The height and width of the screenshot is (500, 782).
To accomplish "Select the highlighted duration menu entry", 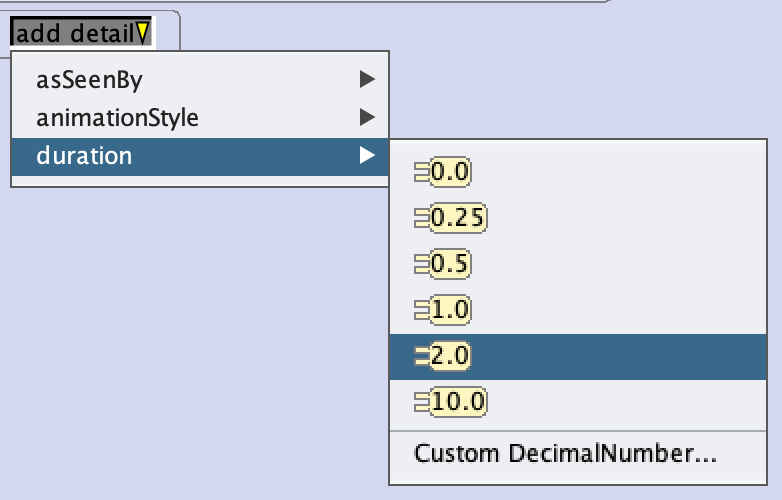I will [84, 156].
